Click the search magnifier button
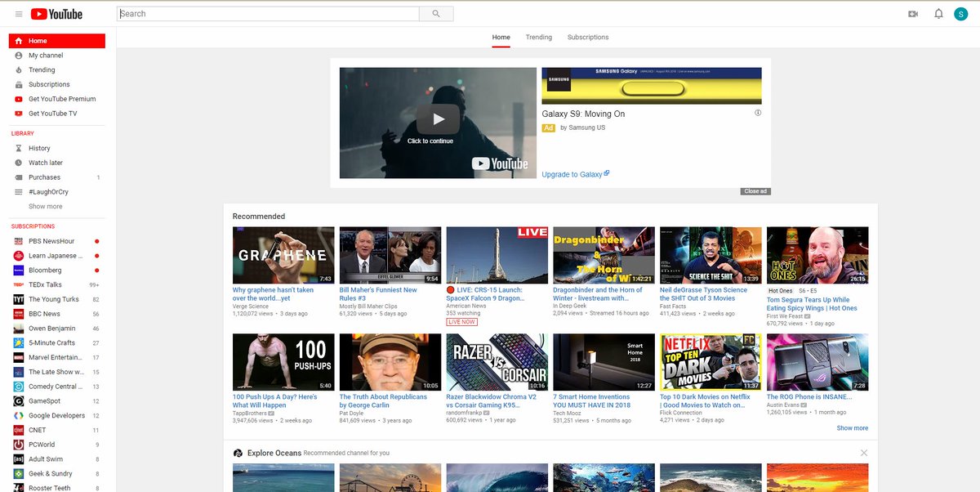This screenshot has height=492, width=980. (436, 14)
